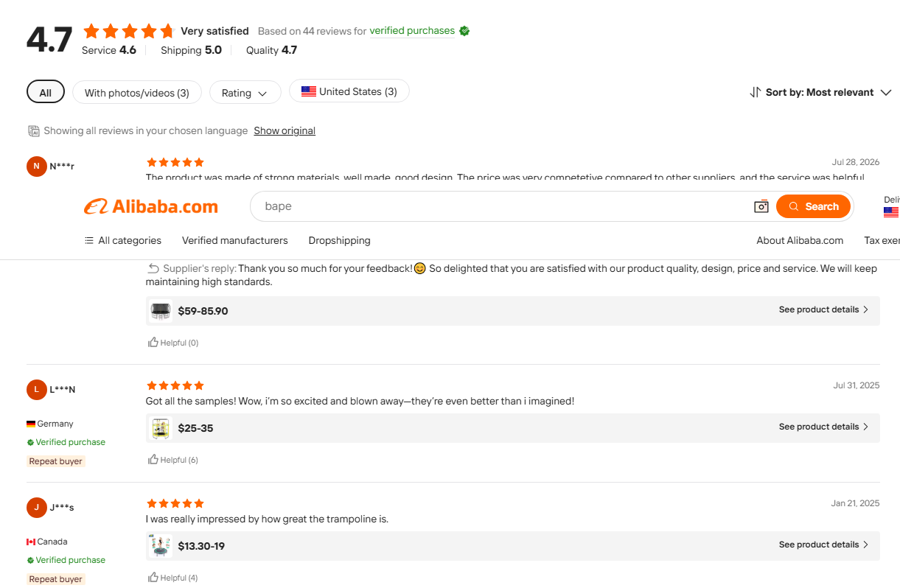Image resolution: width=900 pixels, height=588 pixels.
Task: Select the All reviews filter
Action: click(46, 92)
